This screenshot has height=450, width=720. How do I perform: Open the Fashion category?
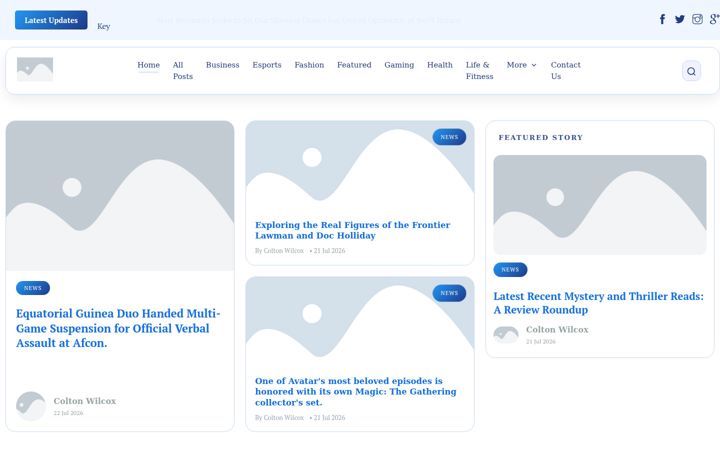pos(309,65)
